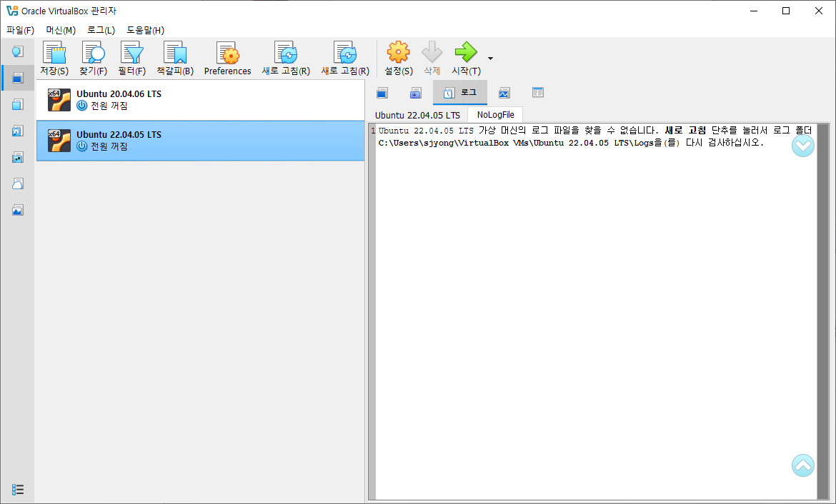
Task: Open the Activities chart icon in sidebar
Action: pos(18,210)
